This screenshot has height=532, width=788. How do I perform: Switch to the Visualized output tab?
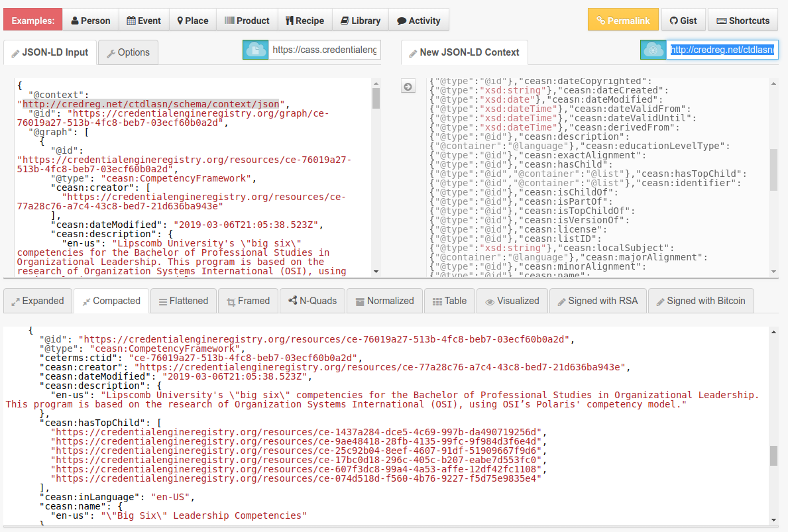[x=512, y=300]
